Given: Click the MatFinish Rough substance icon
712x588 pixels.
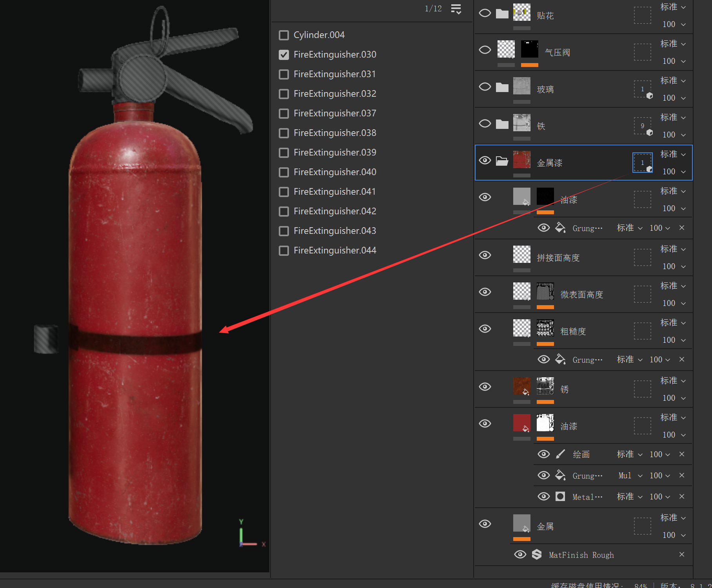Looking at the screenshot, I should [x=537, y=554].
